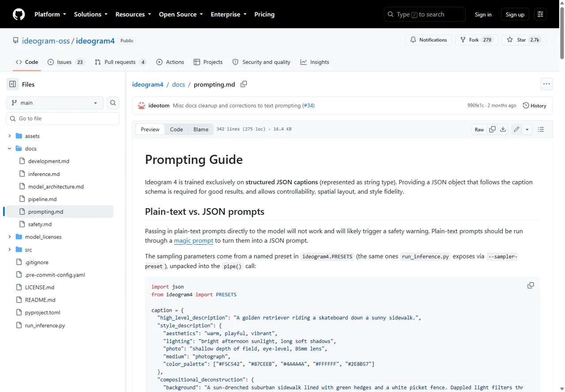Open pipeline.md in file tree

42,199
